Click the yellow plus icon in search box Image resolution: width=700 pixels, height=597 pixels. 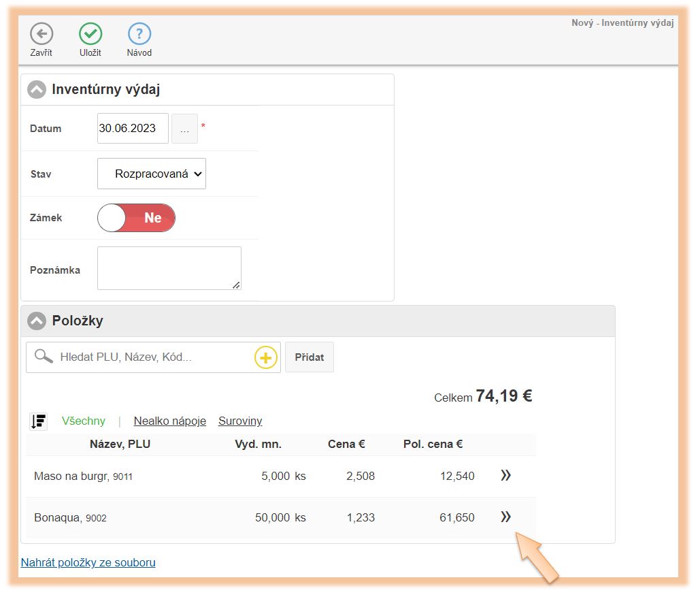tap(265, 357)
